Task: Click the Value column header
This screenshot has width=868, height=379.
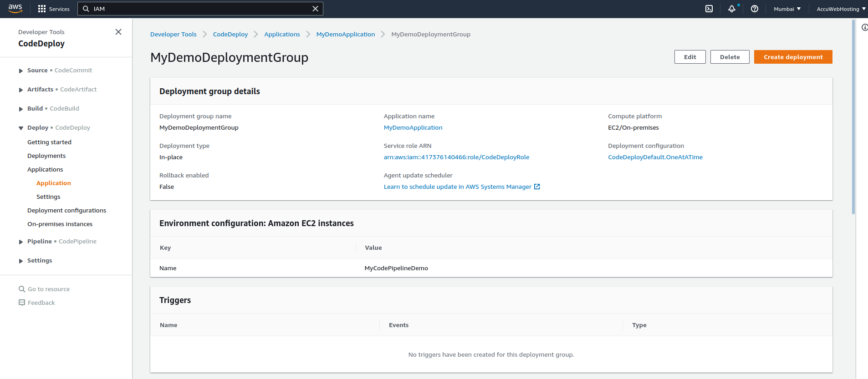Action: (373, 248)
